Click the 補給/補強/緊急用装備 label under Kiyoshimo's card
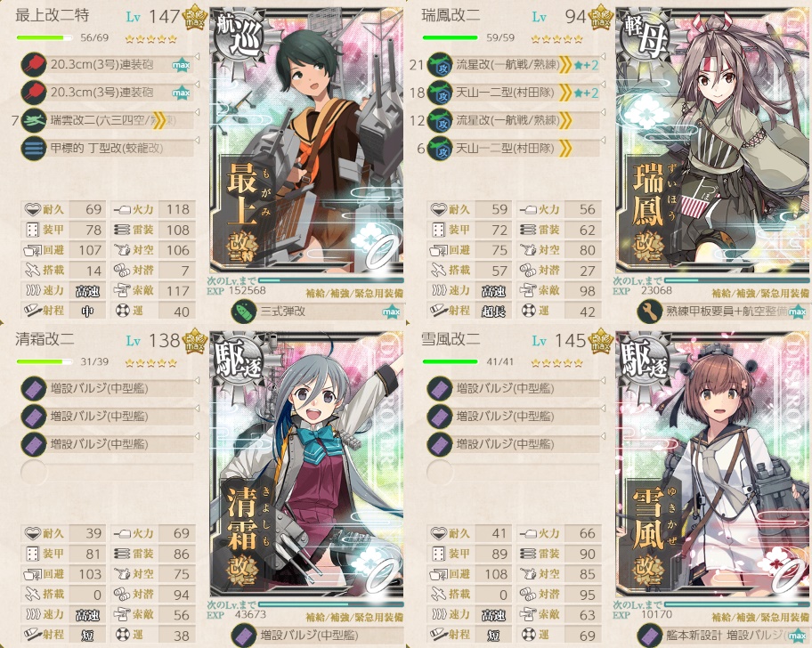 [354, 617]
